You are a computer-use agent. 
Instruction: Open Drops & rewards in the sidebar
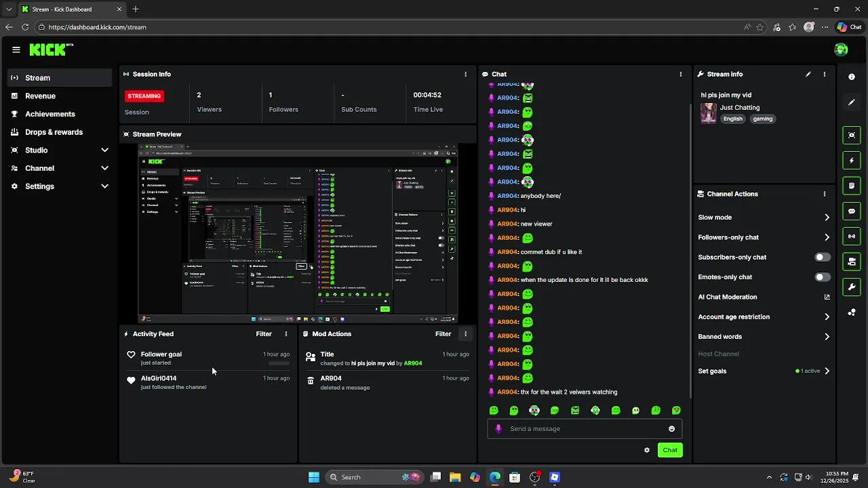(x=60, y=132)
